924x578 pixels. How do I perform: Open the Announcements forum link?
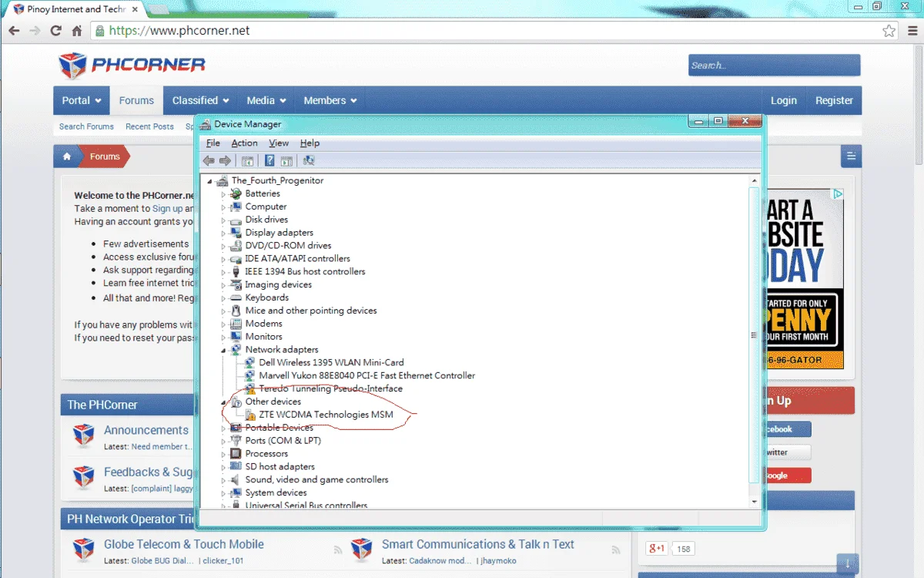click(x=146, y=430)
